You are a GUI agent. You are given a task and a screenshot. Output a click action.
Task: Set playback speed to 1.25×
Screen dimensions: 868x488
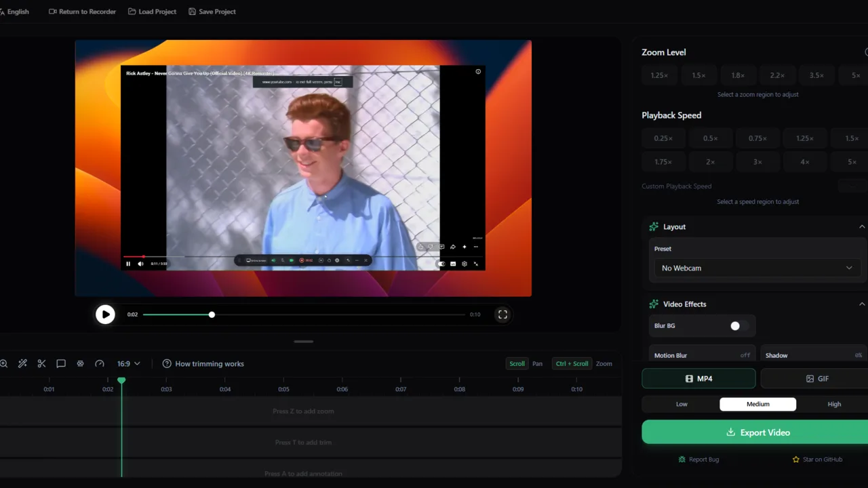[x=805, y=138]
